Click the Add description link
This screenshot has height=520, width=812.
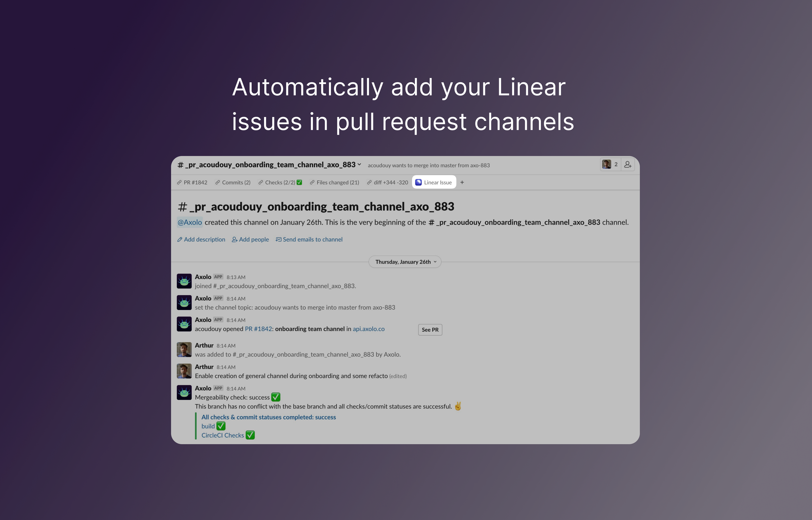click(201, 239)
